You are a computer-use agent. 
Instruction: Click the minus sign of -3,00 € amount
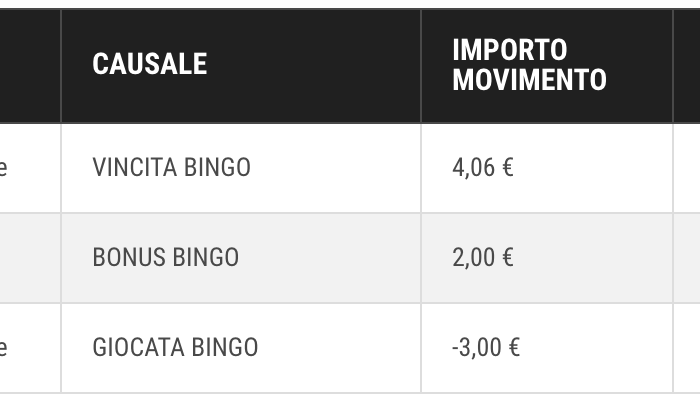coord(456,348)
